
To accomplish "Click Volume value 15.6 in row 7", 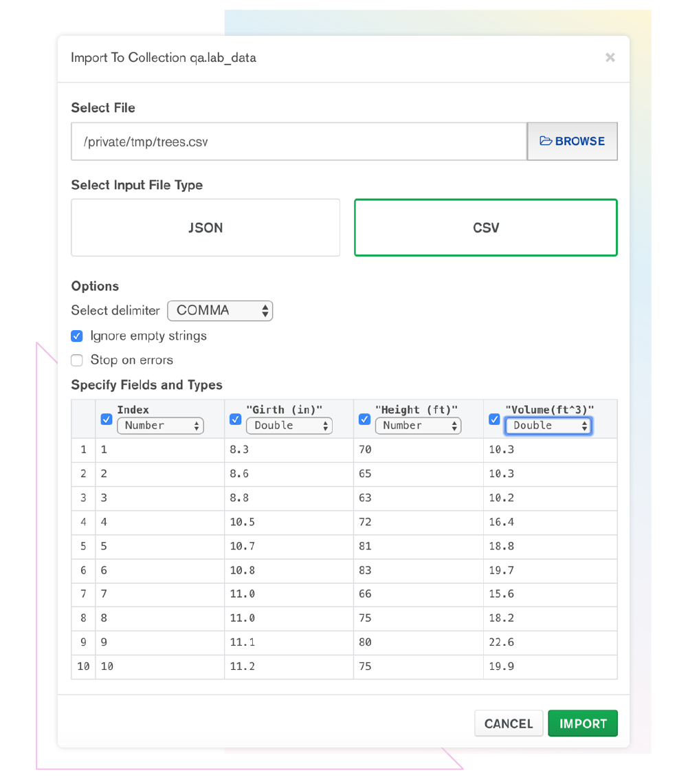I will 501,594.
